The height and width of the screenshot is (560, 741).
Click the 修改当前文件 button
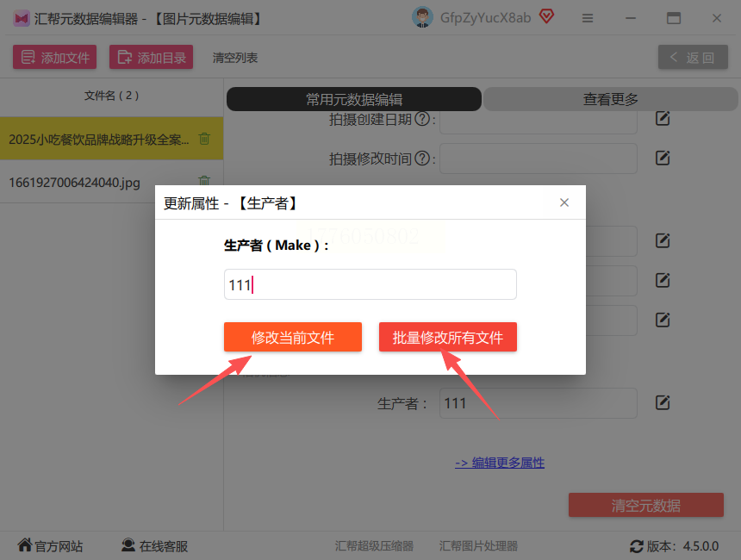pos(293,337)
